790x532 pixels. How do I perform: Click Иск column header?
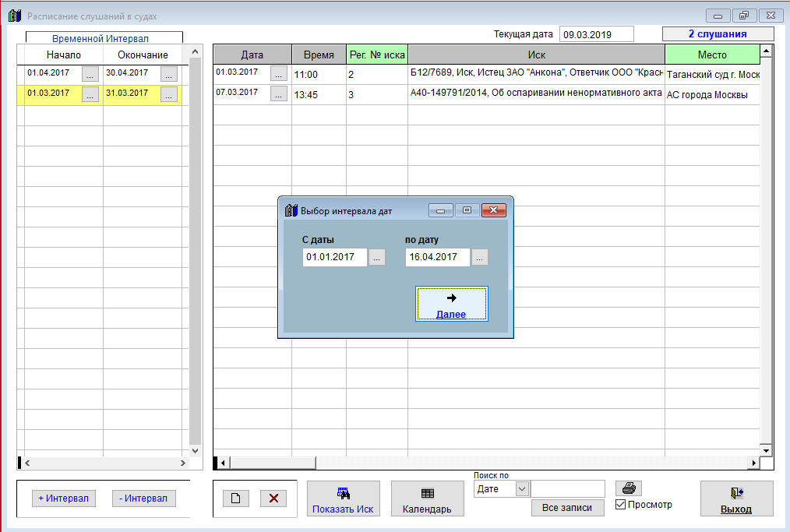point(537,55)
